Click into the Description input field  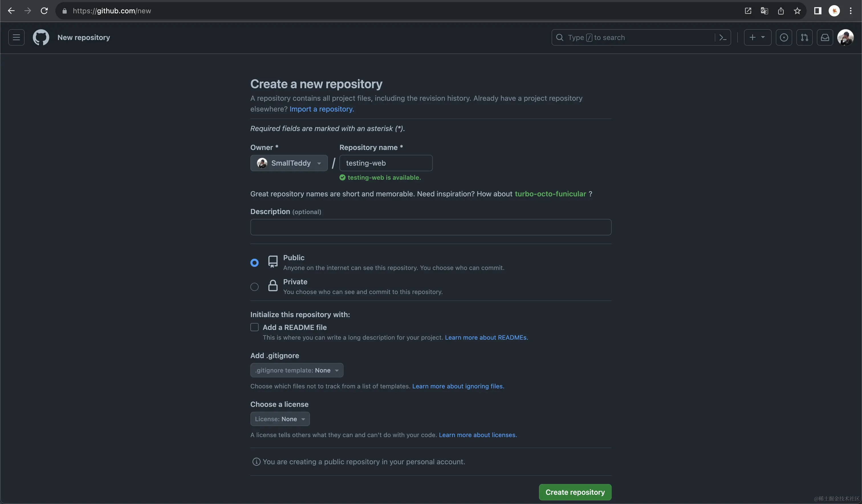430,227
